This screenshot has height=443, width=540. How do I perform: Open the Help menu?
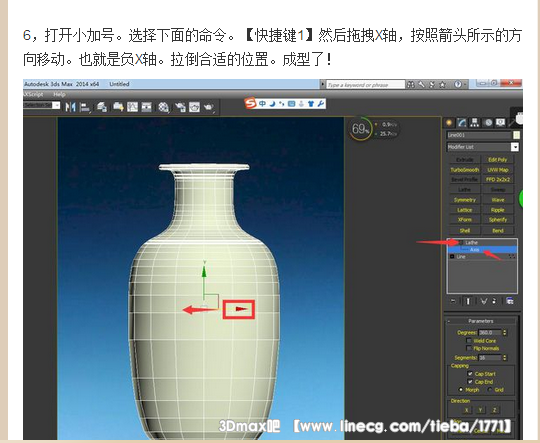59,94
